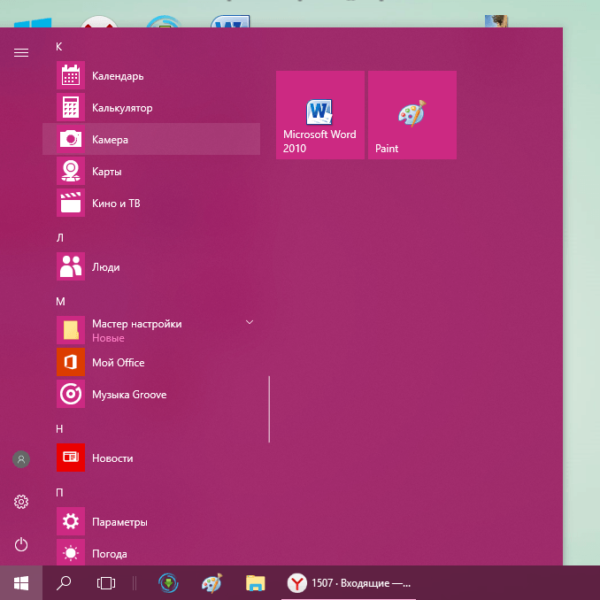Open the Календарь app icon
The height and width of the screenshot is (600, 600).
(71, 75)
